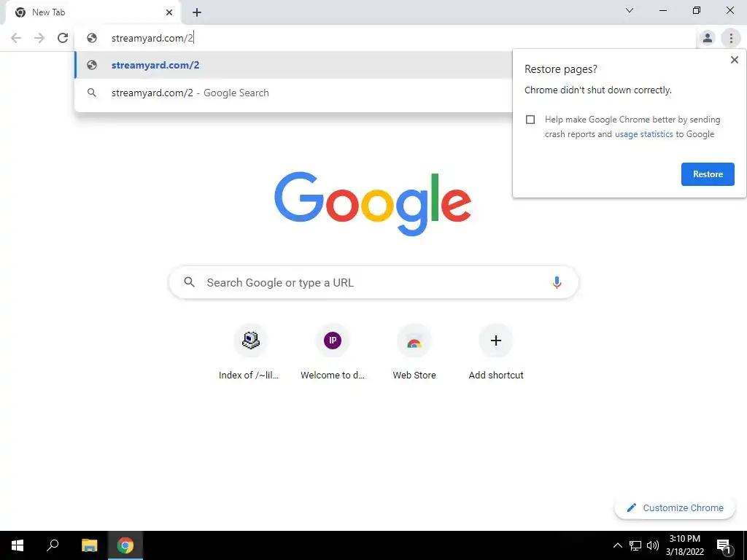Click the search icon beside Google Search suggestion
Screen dimensions: 747x560
[92, 93]
